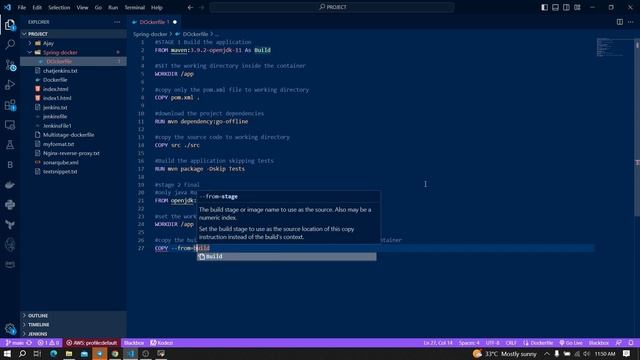Open the File menu
The height and width of the screenshot is (360, 640).
click(x=22, y=7)
